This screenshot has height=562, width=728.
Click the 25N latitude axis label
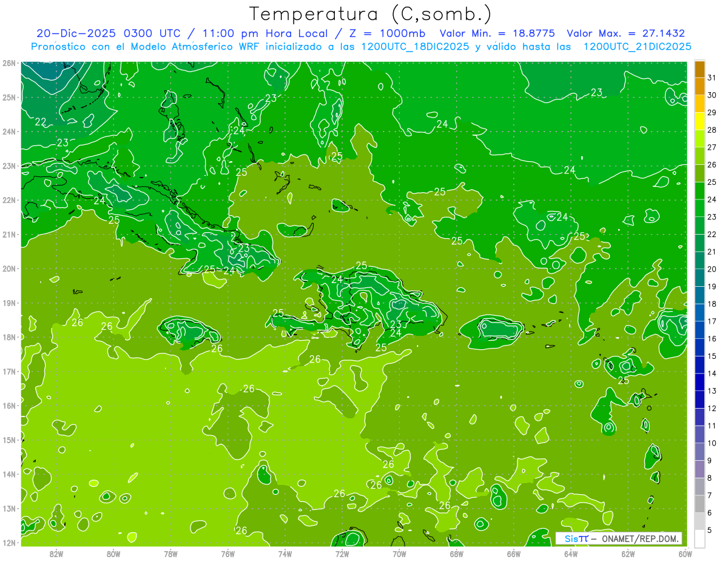click(8, 97)
